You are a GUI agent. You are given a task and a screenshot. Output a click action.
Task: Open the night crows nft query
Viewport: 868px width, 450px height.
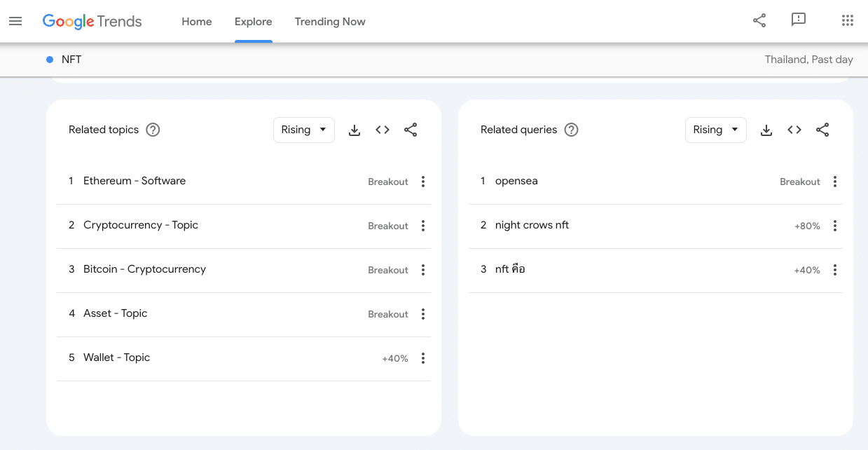point(532,225)
